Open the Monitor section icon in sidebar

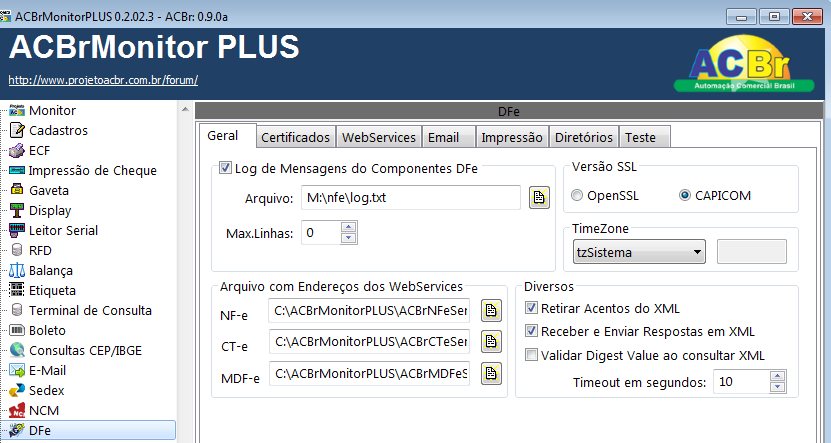pyautogui.click(x=17, y=110)
